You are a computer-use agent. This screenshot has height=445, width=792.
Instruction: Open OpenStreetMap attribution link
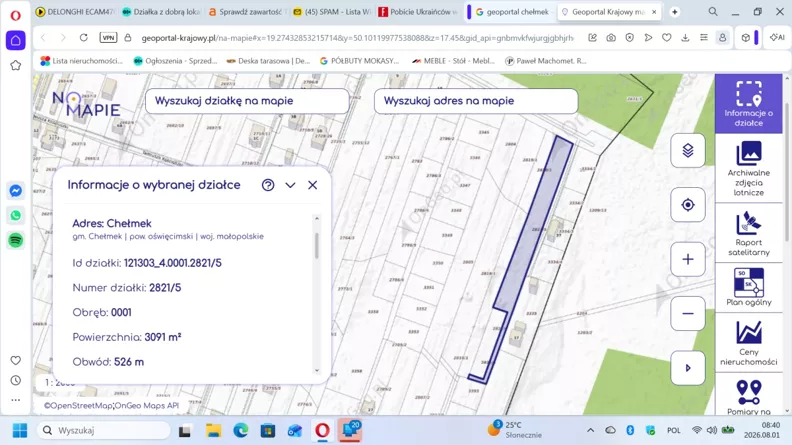(78, 406)
